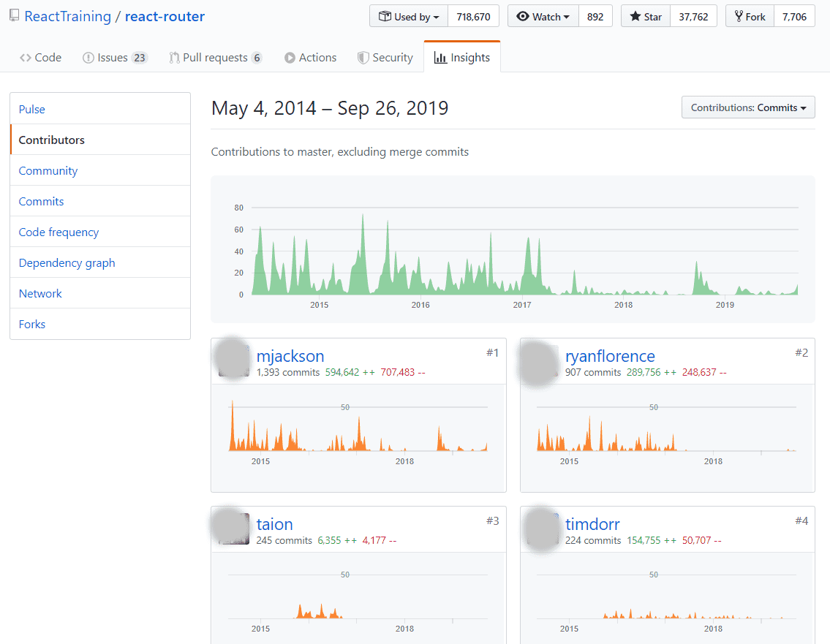View ryanflorence's 907 commits
This screenshot has height=644, width=830.
(x=593, y=373)
